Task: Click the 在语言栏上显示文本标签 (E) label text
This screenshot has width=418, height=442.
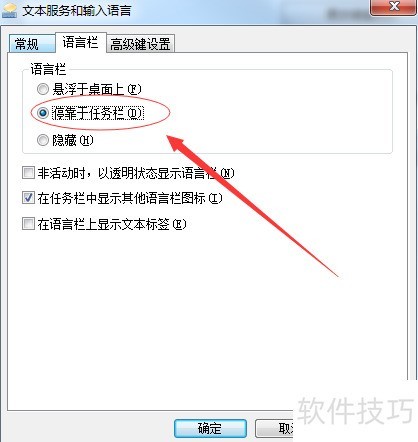Action: point(112,224)
